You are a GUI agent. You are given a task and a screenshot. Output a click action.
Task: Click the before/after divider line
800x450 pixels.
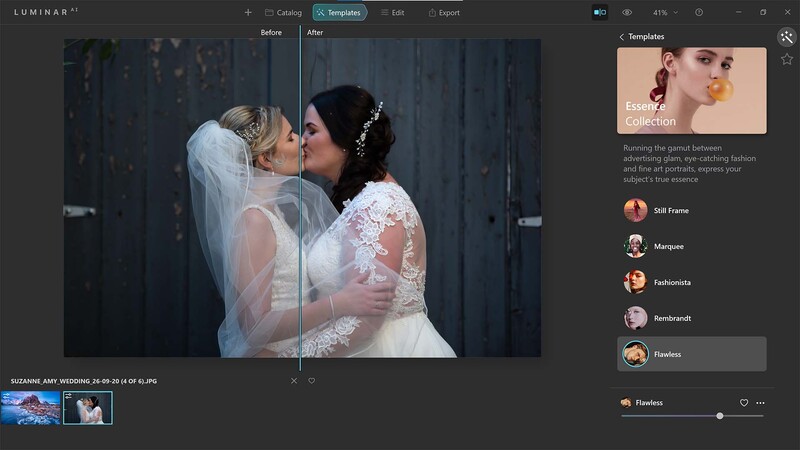(x=300, y=198)
